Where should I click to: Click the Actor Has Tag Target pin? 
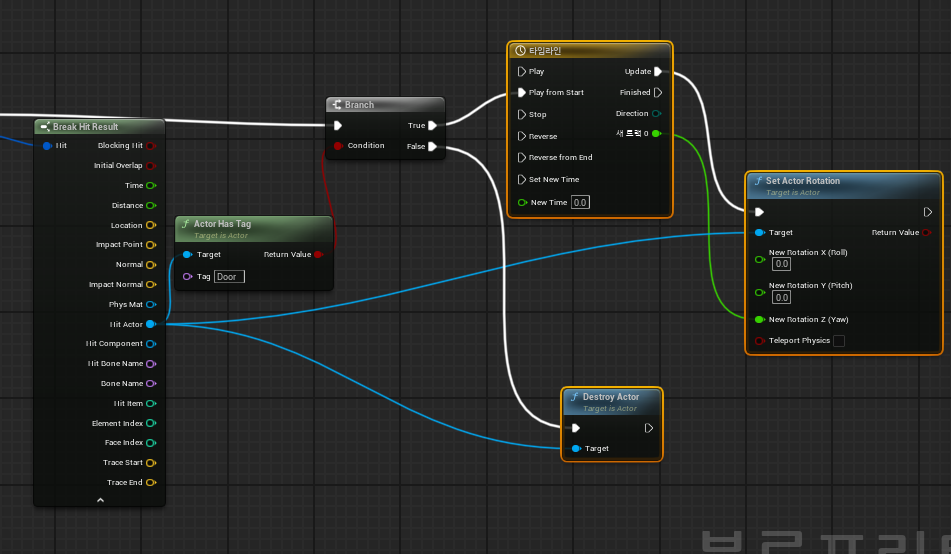tap(187, 254)
